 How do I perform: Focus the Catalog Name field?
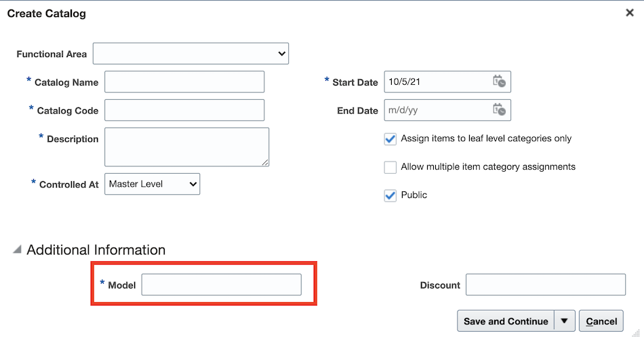click(184, 82)
